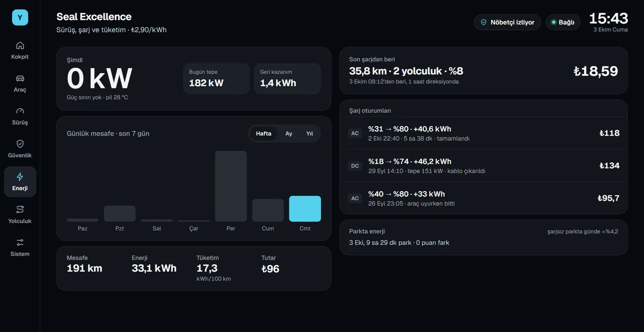Open the Geri kazanım 1,4 kWh card
644x332 pixels.
point(287,78)
